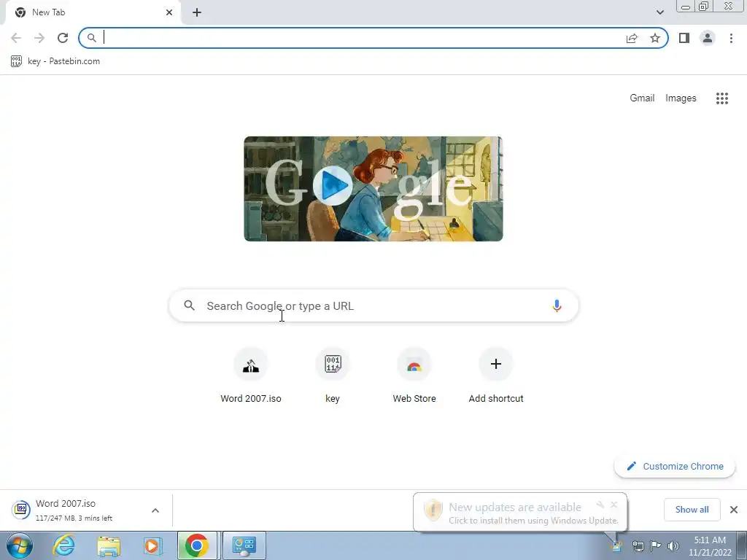Screen dimensions: 747x560
Task: Open a new tab with plus button
Action: point(197,12)
